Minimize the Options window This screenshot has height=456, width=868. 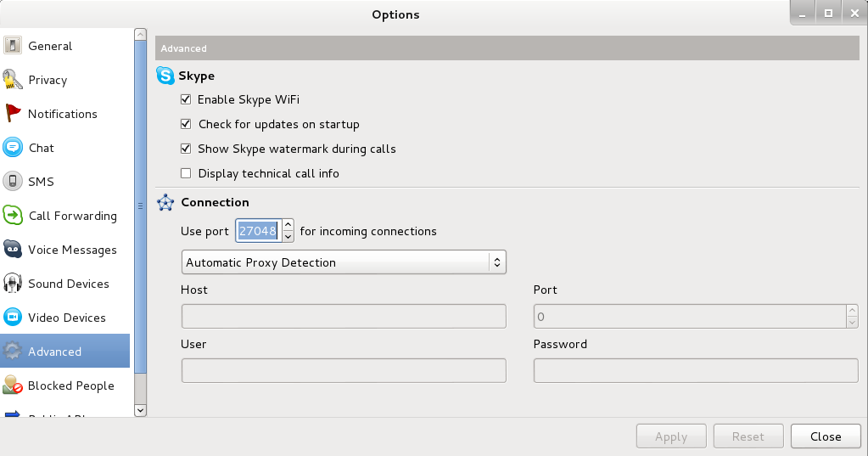click(x=803, y=14)
